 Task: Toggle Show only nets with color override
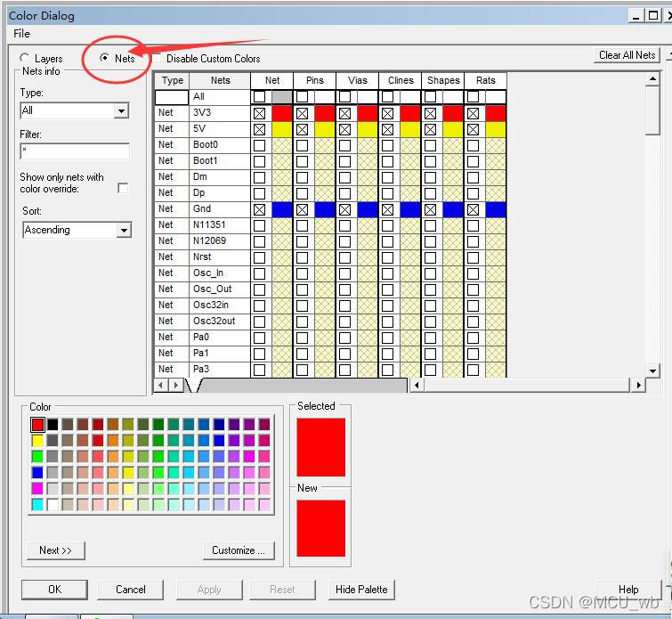[x=123, y=188]
